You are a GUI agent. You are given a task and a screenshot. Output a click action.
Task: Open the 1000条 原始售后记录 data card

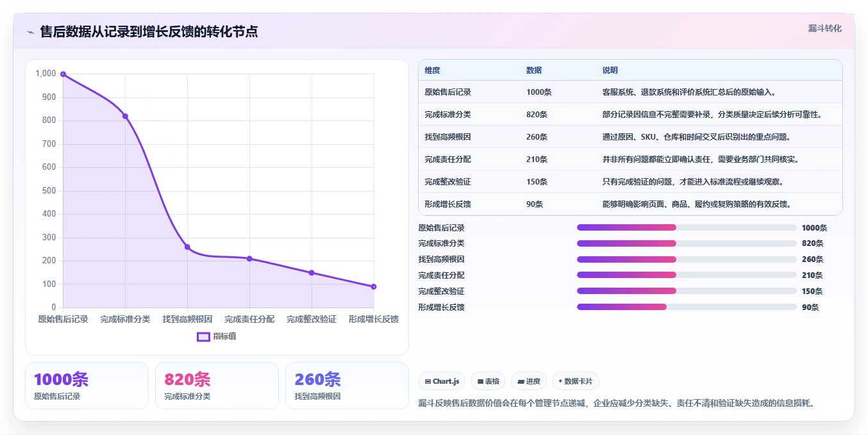(x=87, y=386)
